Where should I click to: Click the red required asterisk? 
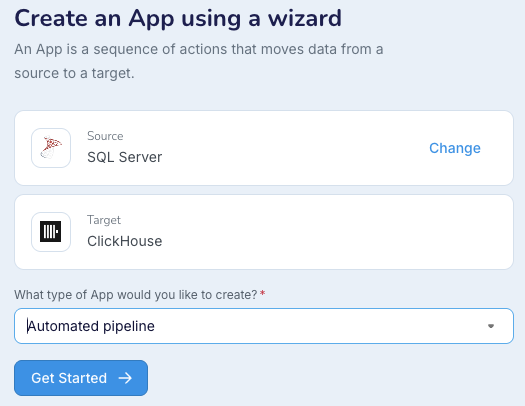[x=262, y=293]
